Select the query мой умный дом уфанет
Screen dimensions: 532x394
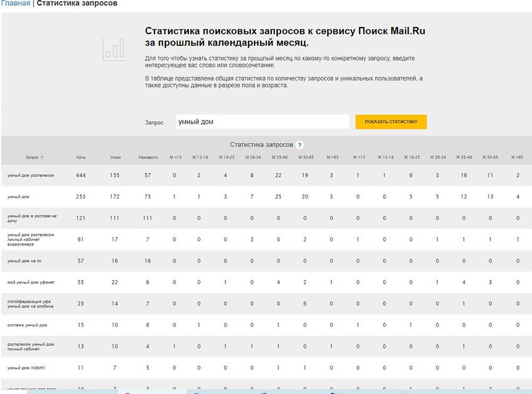pos(30,282)
